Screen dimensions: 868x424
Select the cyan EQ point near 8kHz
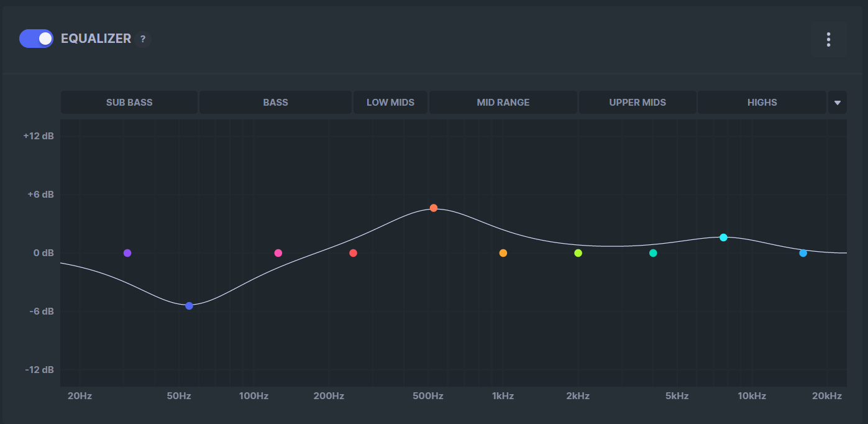coord(723,237)
